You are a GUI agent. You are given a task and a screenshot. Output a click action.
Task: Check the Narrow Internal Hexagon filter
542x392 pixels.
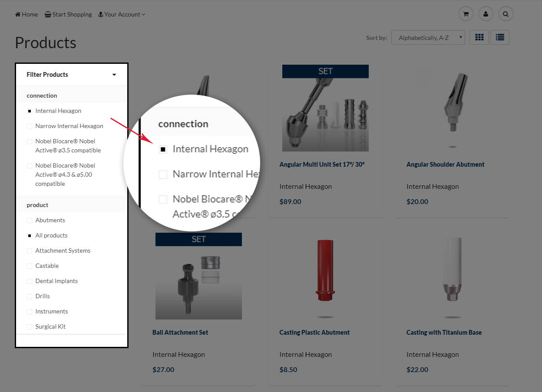click(x=30, y=126)
